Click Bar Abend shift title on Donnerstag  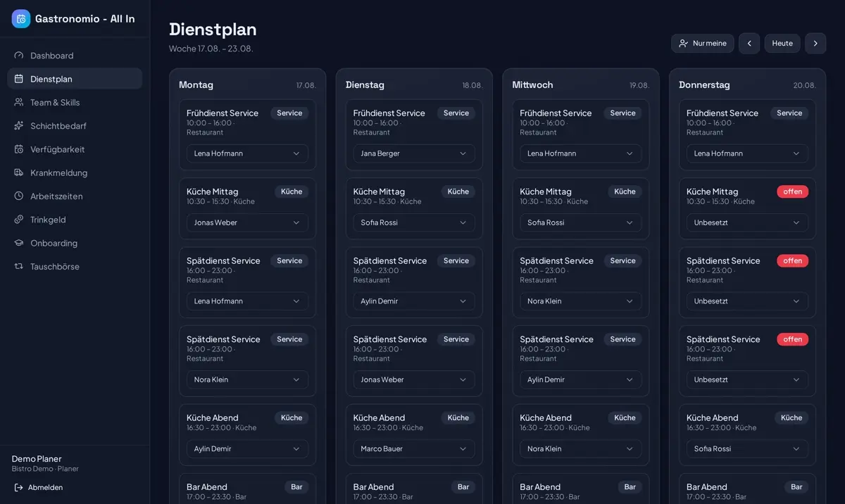coord(706,487)
